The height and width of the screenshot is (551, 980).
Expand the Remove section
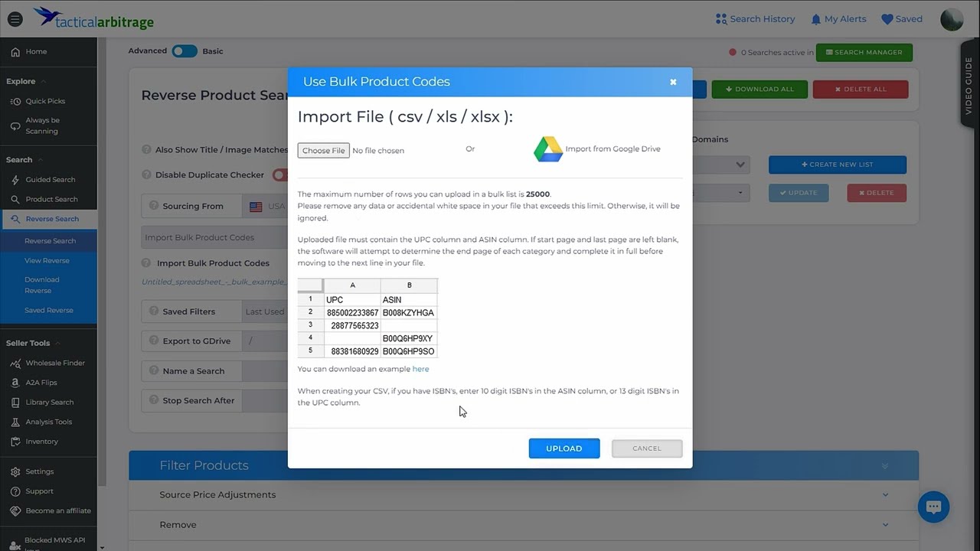click(524, 525)
